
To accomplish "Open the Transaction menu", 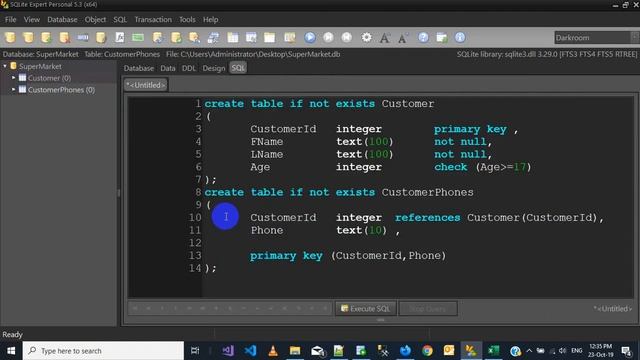I will pos(153,20).
